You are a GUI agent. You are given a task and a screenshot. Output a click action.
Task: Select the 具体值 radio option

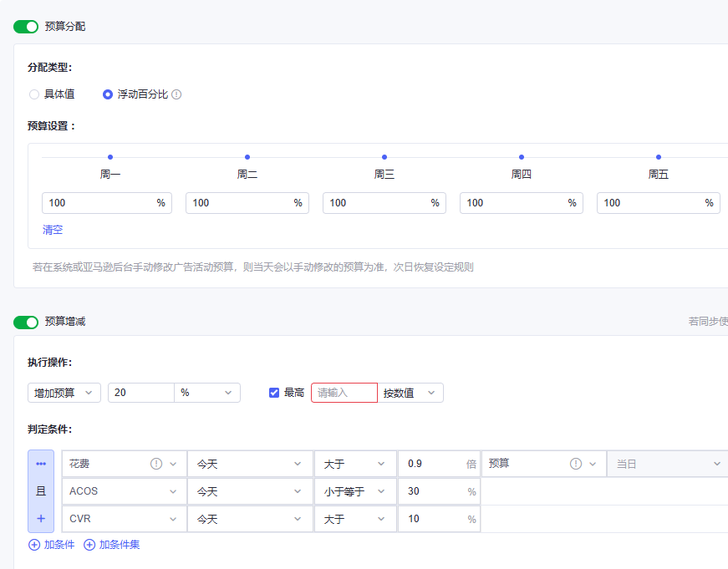34,94
